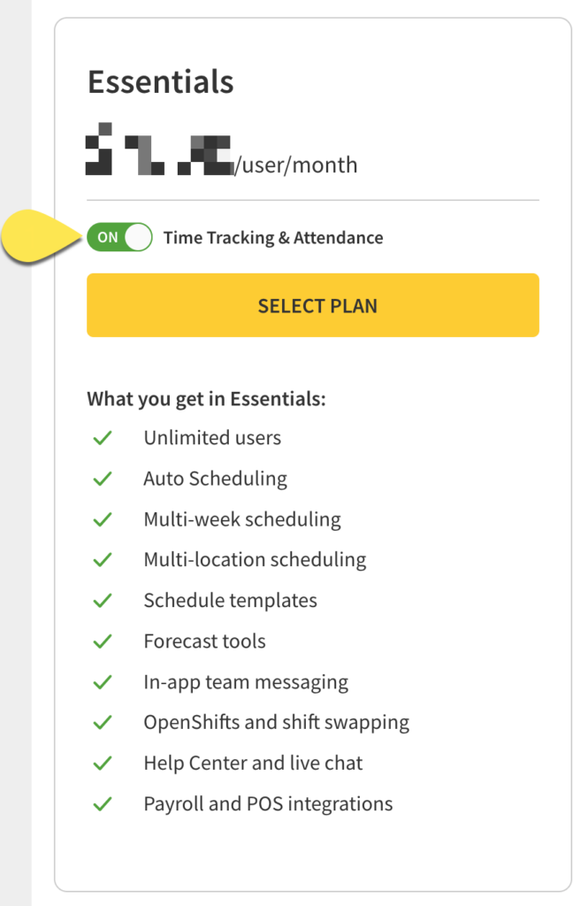Click the checkmark beside Multi-week scheduling
This screenshot has width=588, height=906.
coord(102,519)
